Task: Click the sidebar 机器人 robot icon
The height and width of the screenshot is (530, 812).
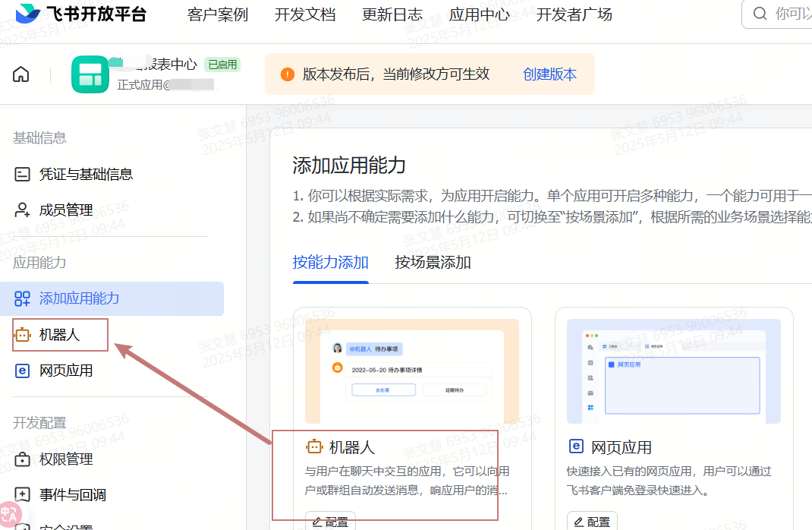Action: (22, 335)
